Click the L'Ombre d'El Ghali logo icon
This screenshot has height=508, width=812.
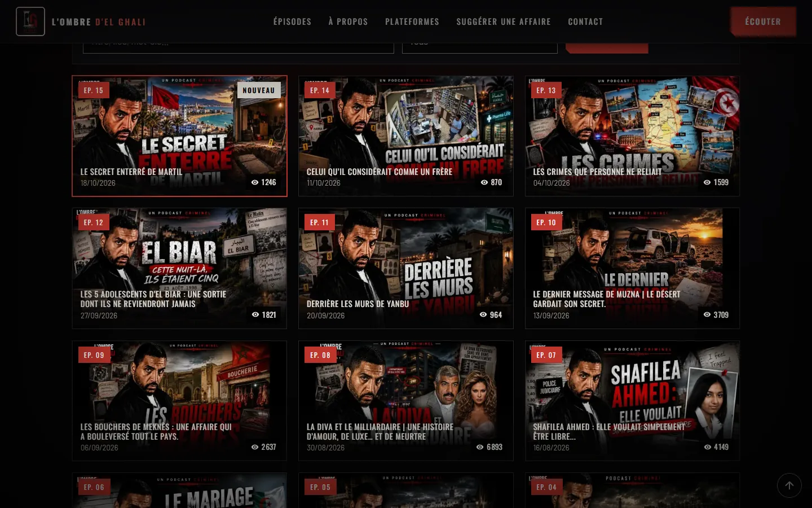[30, 21]
